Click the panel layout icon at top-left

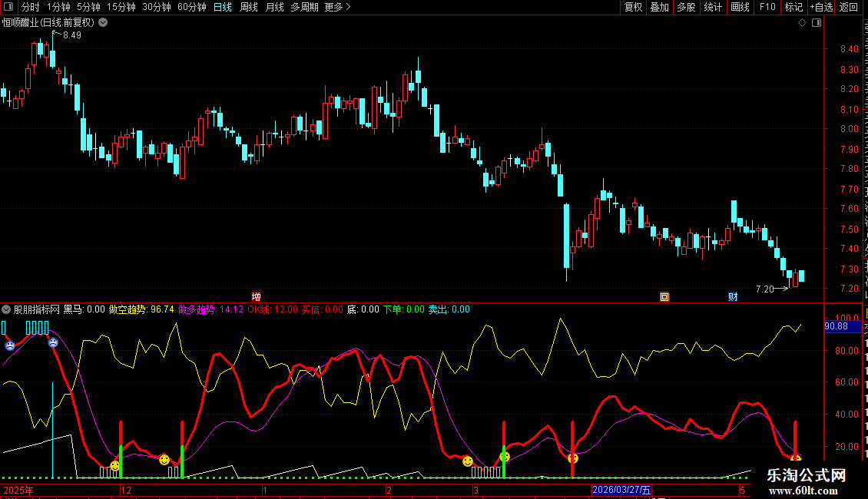point(8,7)
